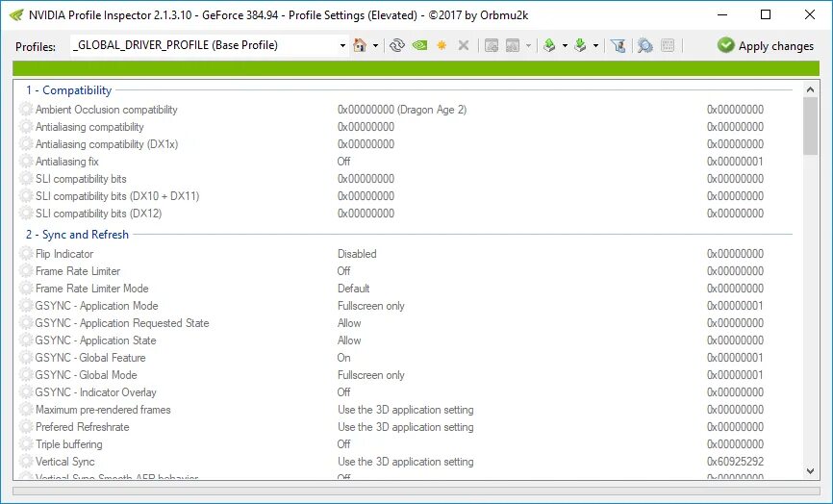Click the scrollbar up arrow in settings list

(x=810, y=89)
